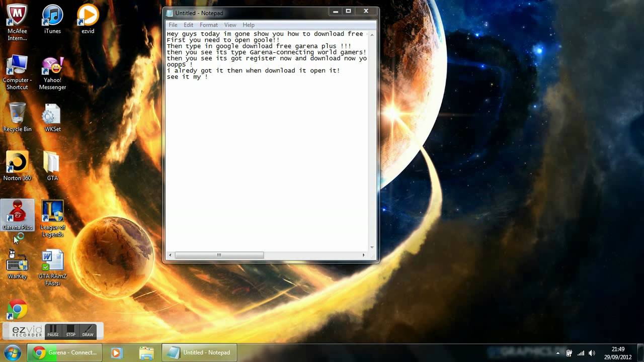Pause the ezvid recording

(x=53, y=331)
